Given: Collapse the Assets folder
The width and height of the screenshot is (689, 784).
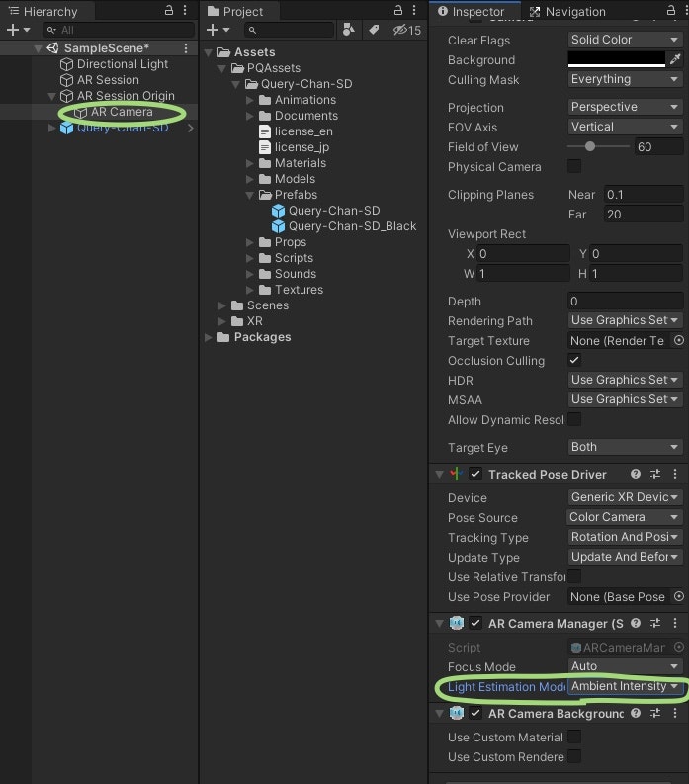Looking at the screenshot, I should [x=209, y=52].
